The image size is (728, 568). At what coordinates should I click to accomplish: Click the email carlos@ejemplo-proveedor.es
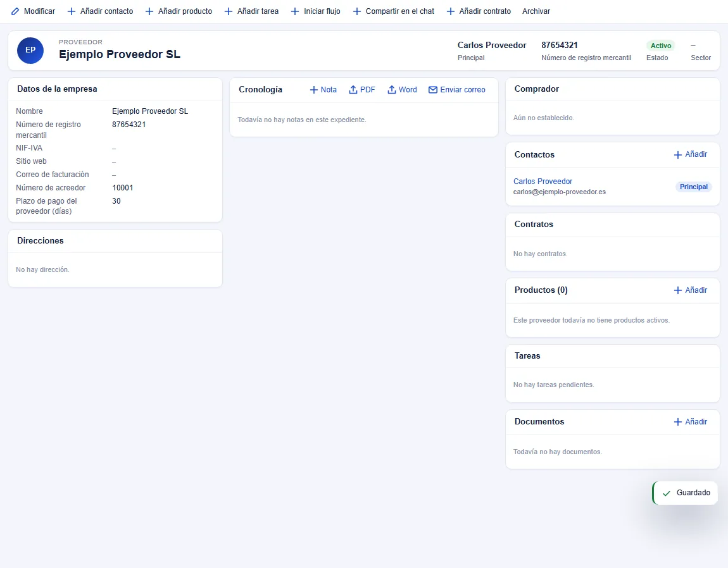coord(560,192)
